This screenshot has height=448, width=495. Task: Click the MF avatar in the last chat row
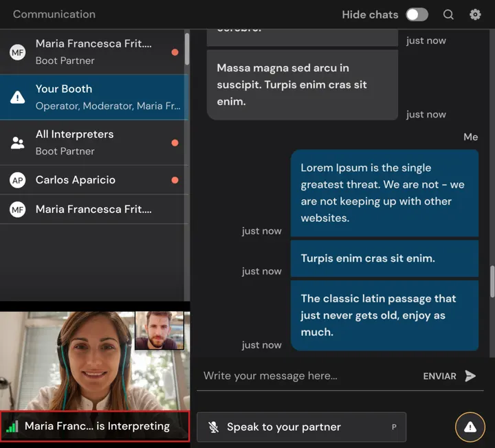(x=17, y=210)
